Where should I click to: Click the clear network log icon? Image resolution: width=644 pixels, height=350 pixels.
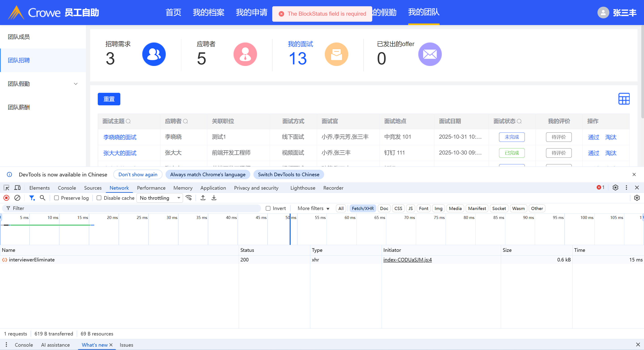pyautogui.click(x=17, y=198)
